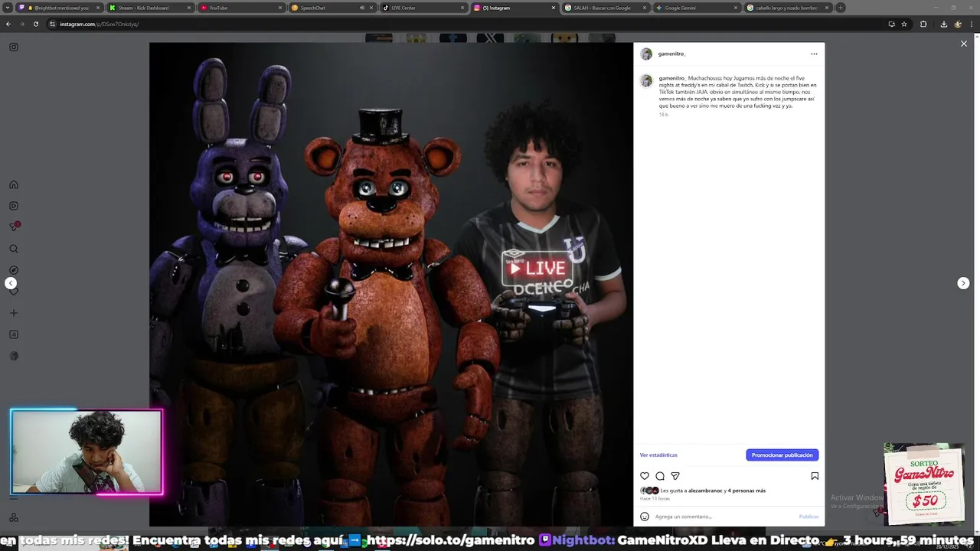The height and width of the screenshot is (551, 980).
Task: Switch to SpeechChat tab
Action: coord(332,8)
